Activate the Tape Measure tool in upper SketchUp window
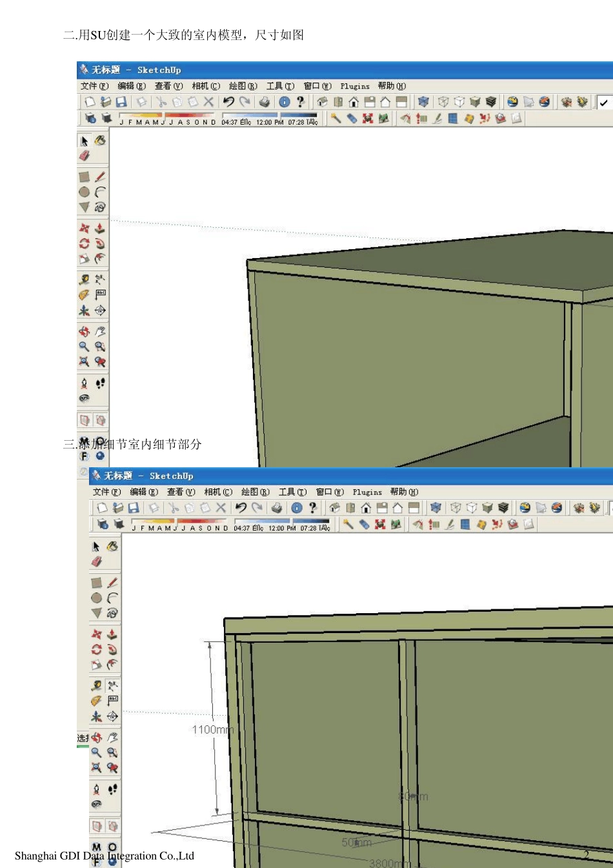 [x=84, y=279]
